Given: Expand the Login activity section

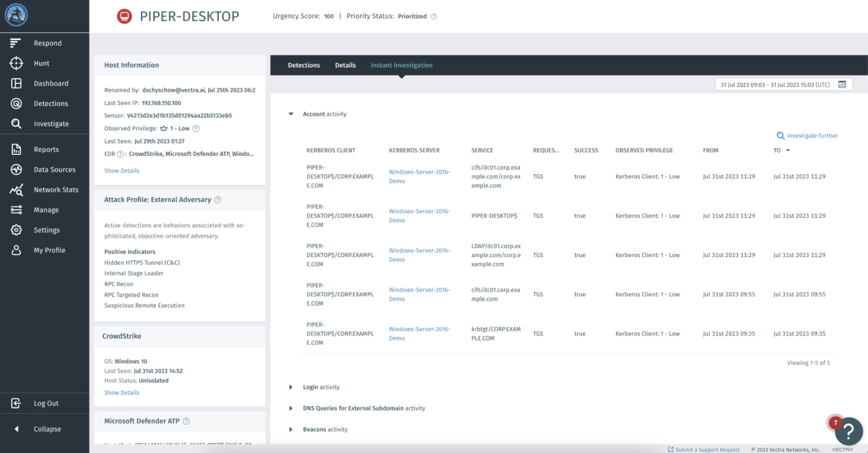Looking at the screenshot, I should tap(291, 387).
